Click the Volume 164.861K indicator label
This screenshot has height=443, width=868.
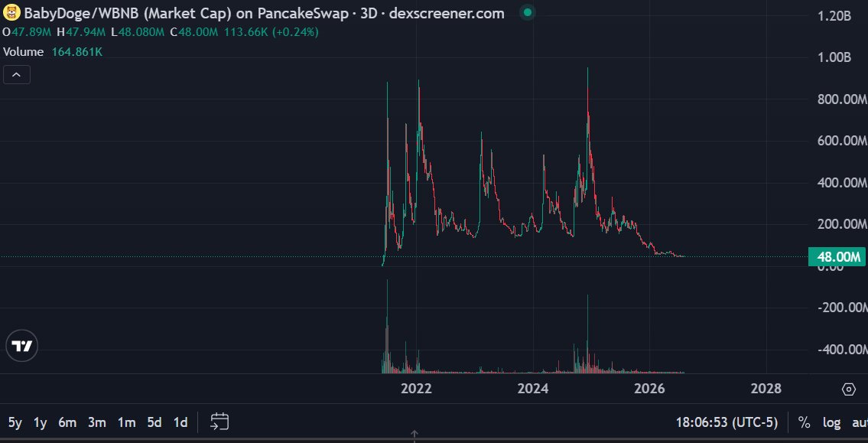pos(53,52)
